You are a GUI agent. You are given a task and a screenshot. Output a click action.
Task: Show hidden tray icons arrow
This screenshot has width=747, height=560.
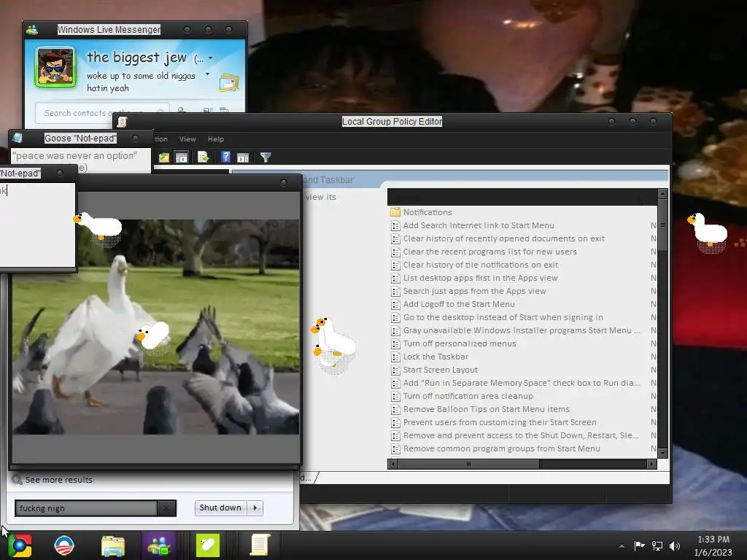point(622,545)
